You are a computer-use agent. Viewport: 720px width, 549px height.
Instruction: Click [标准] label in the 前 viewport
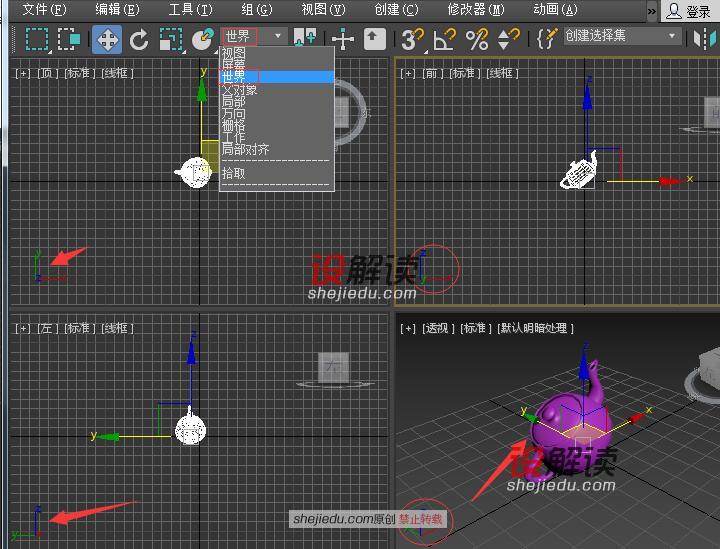pyautogui.click(x=465, y=73)
